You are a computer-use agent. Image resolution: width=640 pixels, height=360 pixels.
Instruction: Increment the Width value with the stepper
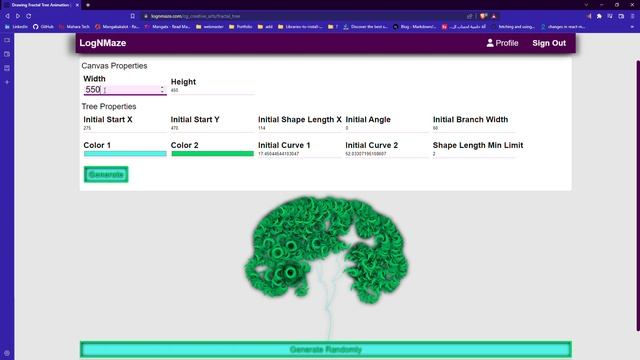click(162, 87)
